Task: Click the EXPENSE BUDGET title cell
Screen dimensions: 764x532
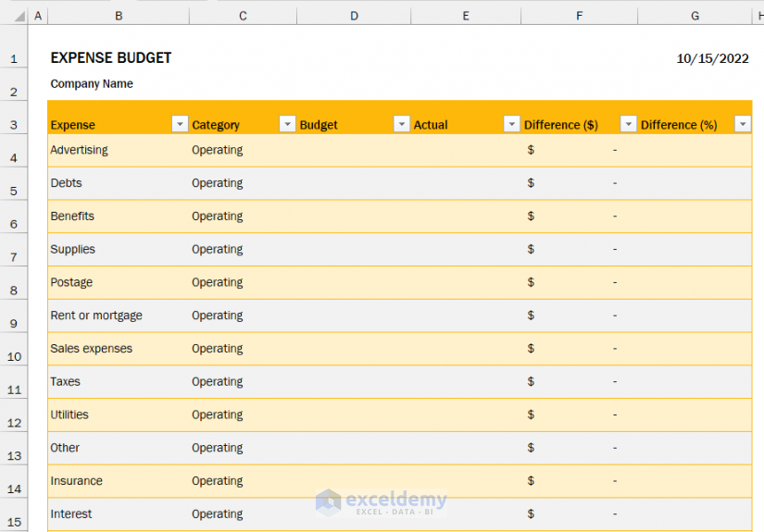Action: 110,58
